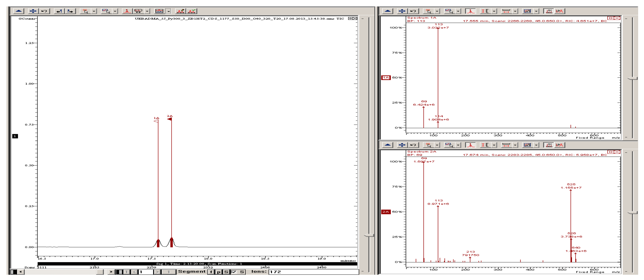This screenshot has height=280, width=644.
Task: Click the undo zoom icon in chromatogram toolbar
Action: pos(44,11)
